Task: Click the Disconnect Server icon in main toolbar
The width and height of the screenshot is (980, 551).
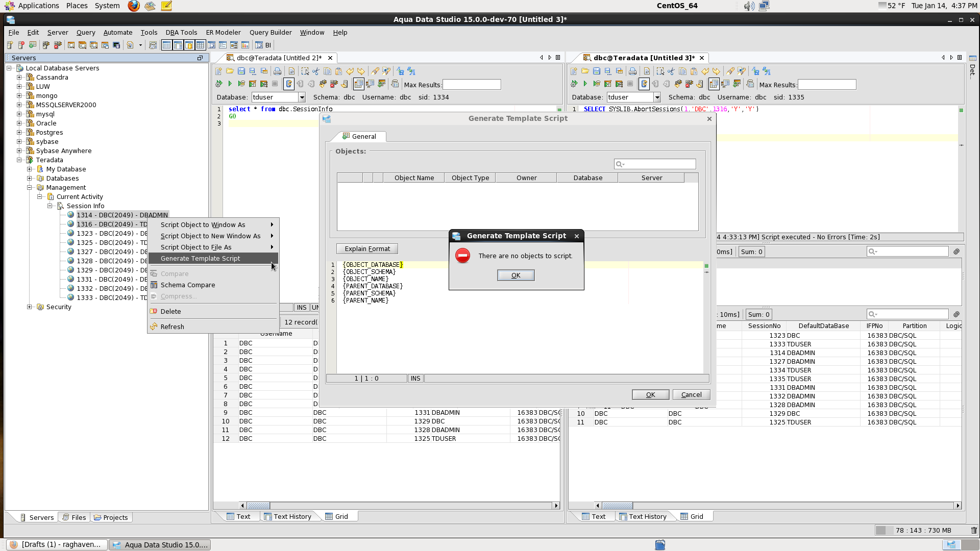Action: (58, 45)
